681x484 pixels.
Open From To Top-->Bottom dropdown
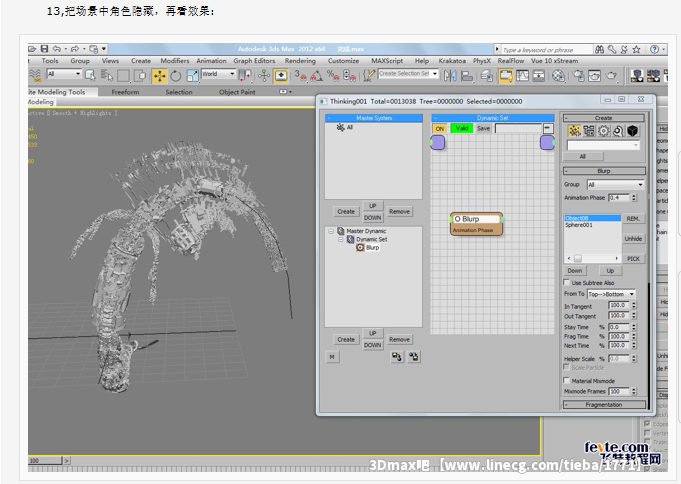611,294
